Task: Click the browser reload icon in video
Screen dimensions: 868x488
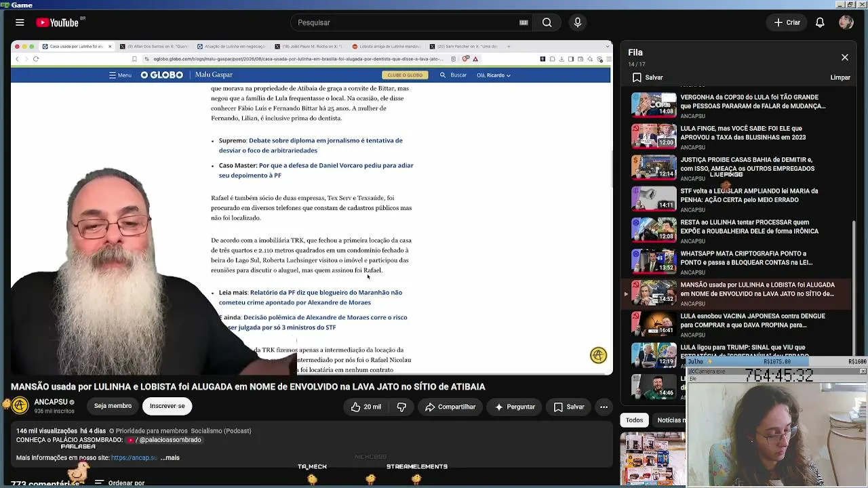Action: click(x=36, y=59)
